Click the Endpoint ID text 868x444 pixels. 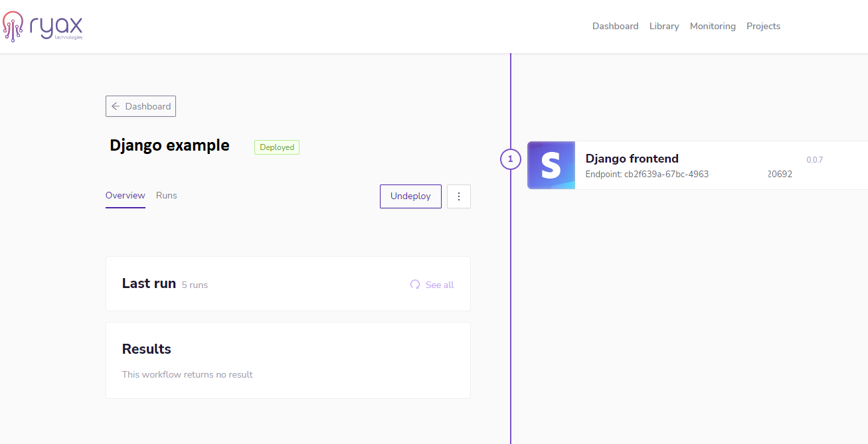688,175
